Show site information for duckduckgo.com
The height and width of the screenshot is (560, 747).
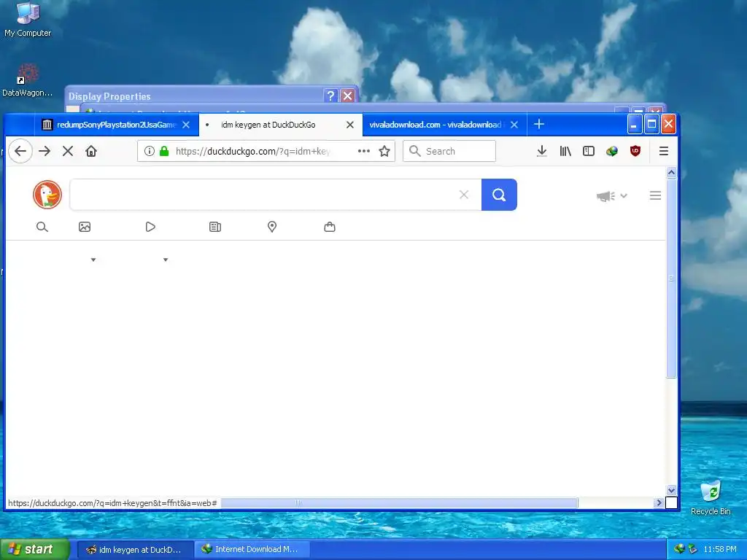click(x=149, y=151)
